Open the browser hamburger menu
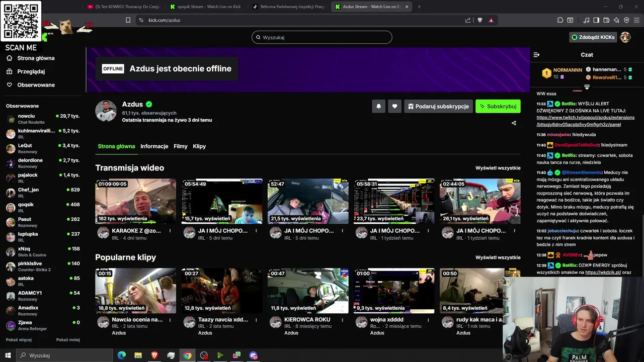Image resolution: width=644 pixels, height=362 pixels. (x=636, y=20)
